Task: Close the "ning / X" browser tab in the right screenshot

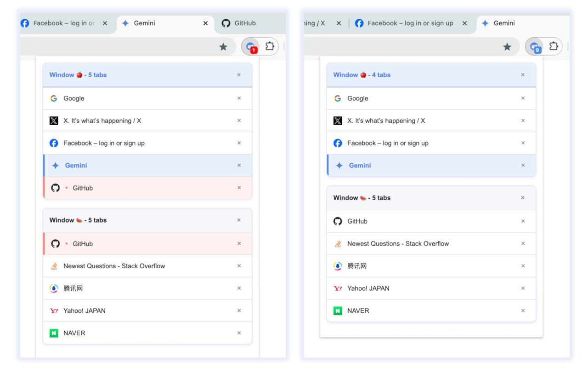Action: pos(339,23)
